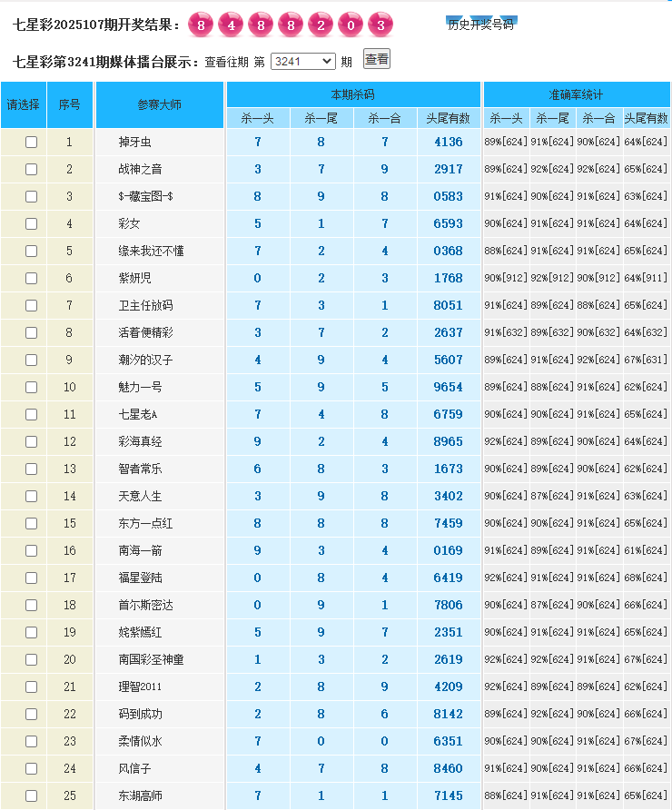
Task: Select the checkbox next to 紫妍児
Action: click(x=32, y=279)
